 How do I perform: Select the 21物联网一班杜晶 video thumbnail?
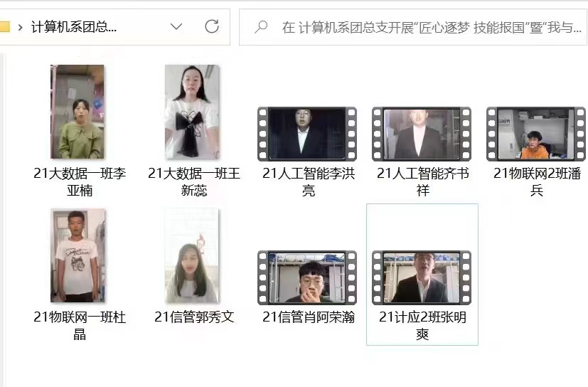(79, 255)
